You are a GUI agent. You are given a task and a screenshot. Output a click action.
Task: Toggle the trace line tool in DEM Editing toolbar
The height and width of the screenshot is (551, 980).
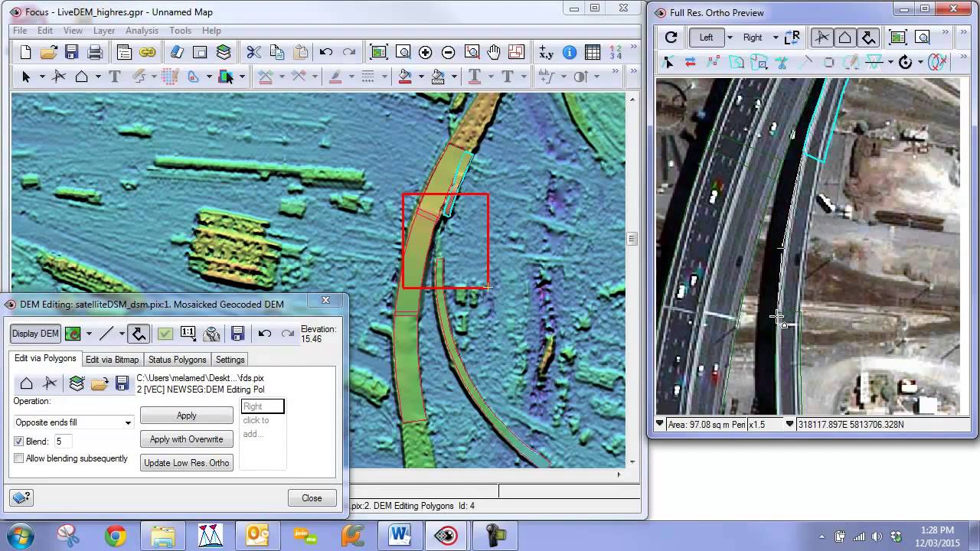139,333
